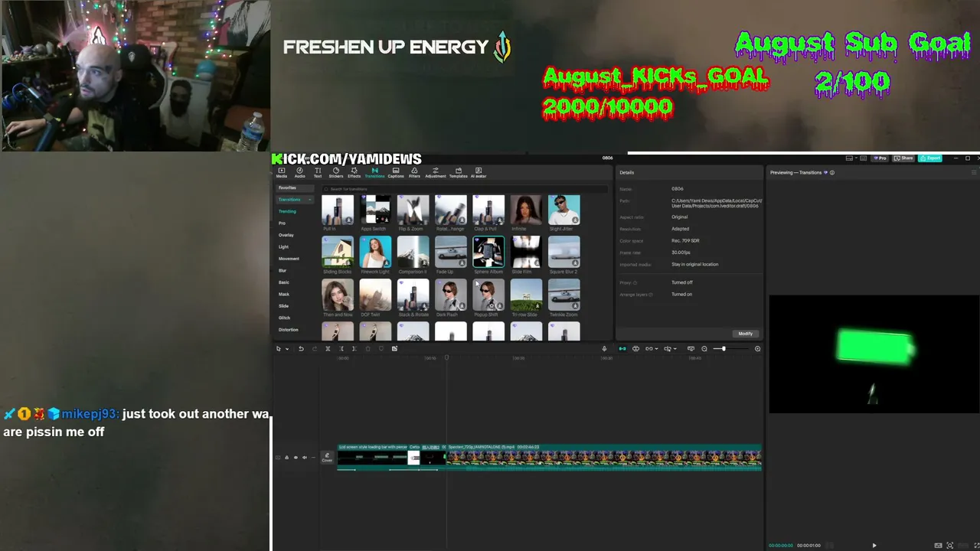980x551 pixels.
Task: Redo the timeline action
Action: point(314,349)
